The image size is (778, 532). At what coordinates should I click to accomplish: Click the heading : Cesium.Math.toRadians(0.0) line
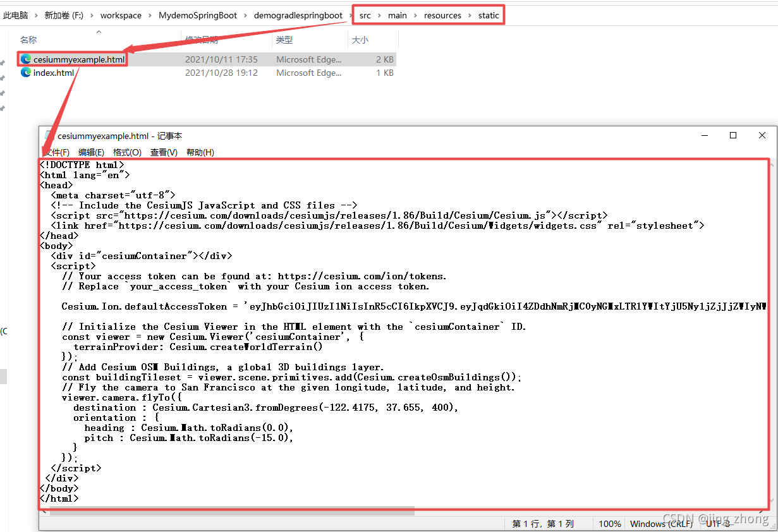click(189, 428)
